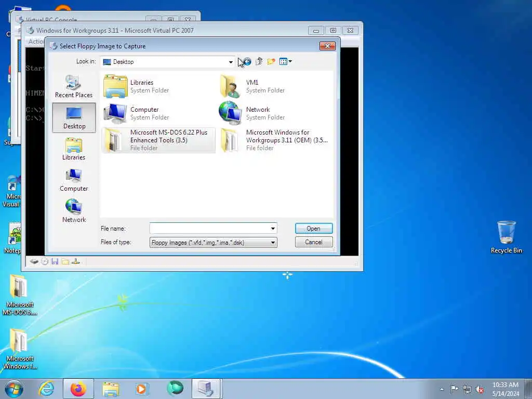The height and width of the screenshot is (399, 532).
Task: Expand the File name history dropdown
Action: [273, 229]
